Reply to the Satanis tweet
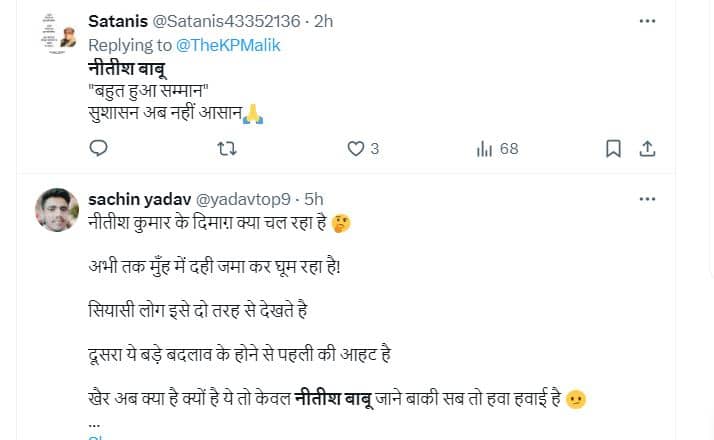 (98, 149)
